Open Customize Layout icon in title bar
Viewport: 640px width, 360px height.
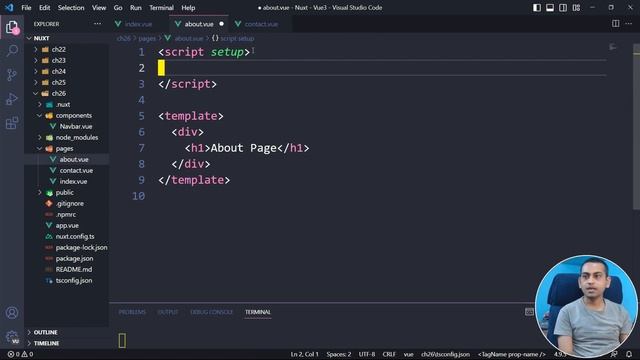(576, 8)
